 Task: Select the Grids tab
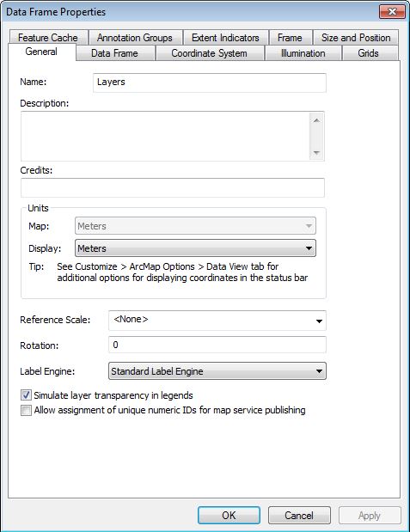tap(369, 53)
